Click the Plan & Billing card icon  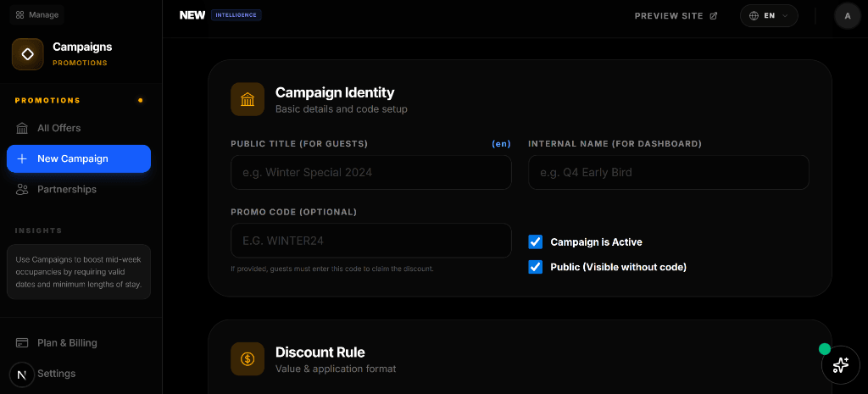tap(22, 343)
